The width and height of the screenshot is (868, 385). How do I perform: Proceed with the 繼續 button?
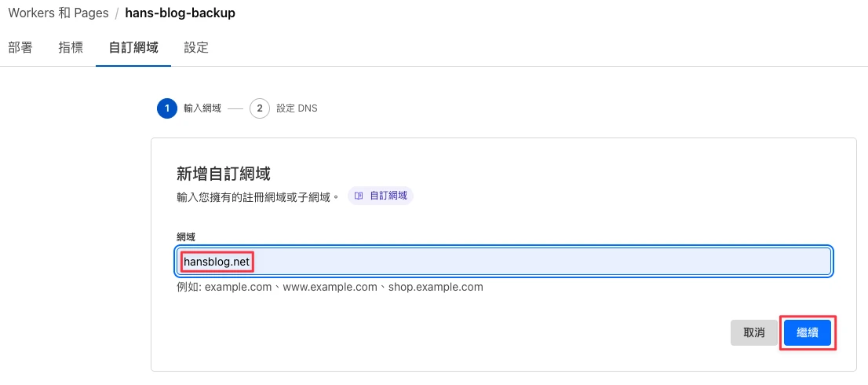click(808, 332)
